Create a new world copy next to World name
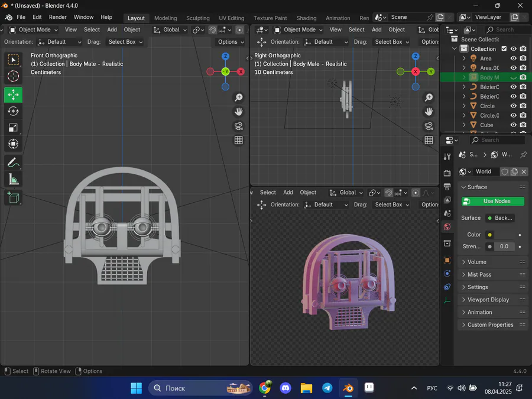Viewport: 532px width, 399px height. (514, 171)
